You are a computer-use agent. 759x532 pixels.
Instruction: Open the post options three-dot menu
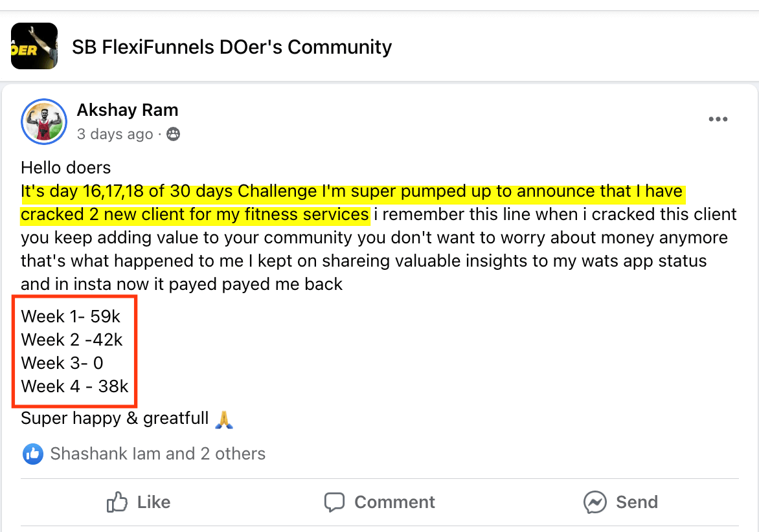[x=718, y=120]
